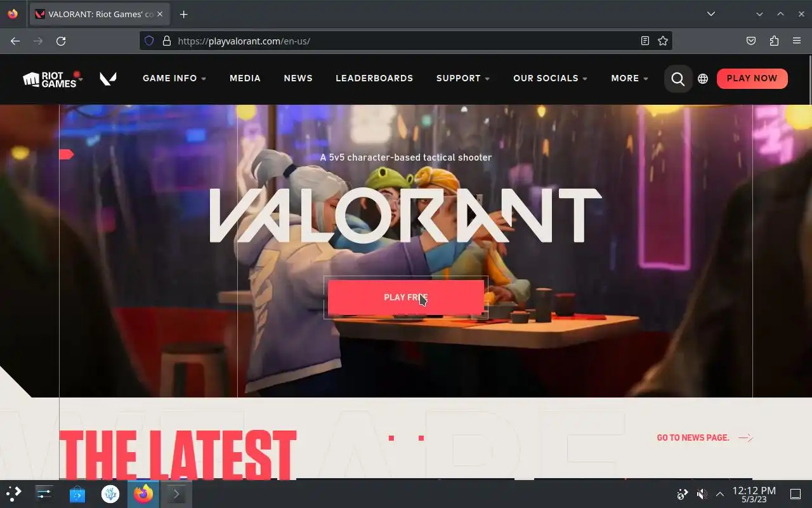Follow the GO TO NEWS PAGE link
Screen dimensions: 812x508
tap(705, 438)
